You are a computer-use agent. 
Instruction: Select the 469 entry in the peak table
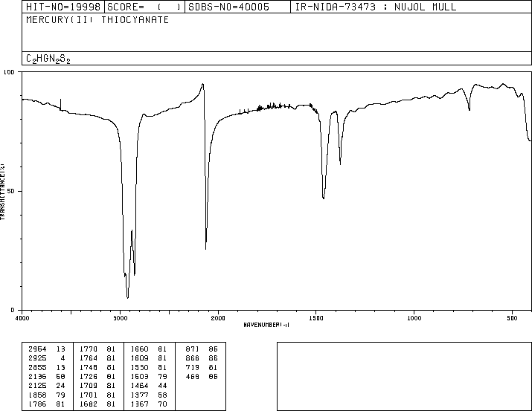[193, 376]
